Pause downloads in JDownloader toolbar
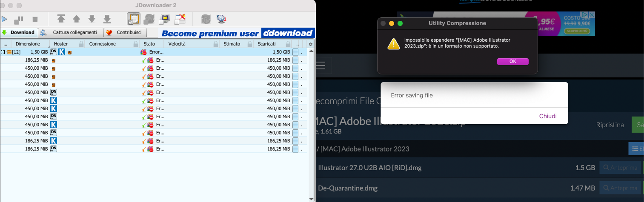Image resolution: width=644 pixels, height=202 pixels. [x=19, y=19]
